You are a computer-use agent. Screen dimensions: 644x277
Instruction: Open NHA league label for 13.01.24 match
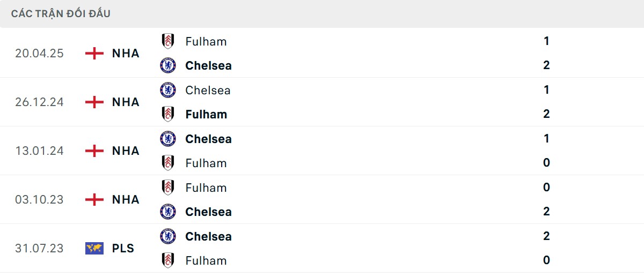coord(126,151)
